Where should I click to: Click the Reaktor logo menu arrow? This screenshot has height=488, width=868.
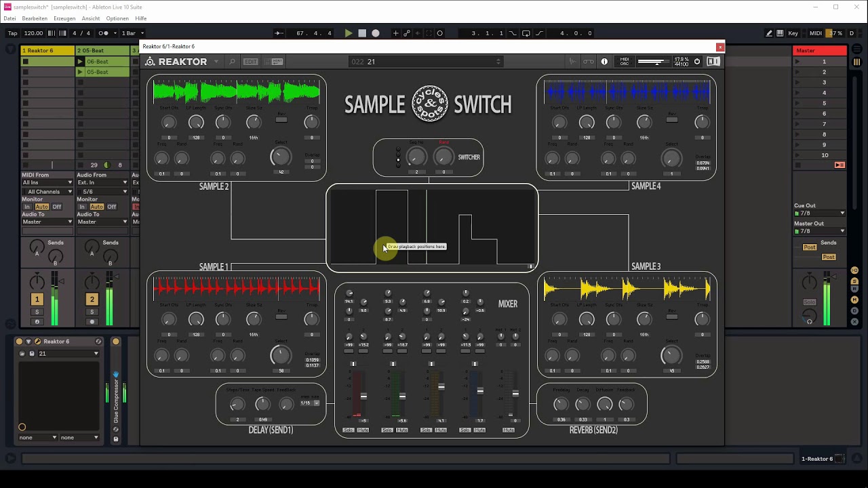tap(216, 62)
